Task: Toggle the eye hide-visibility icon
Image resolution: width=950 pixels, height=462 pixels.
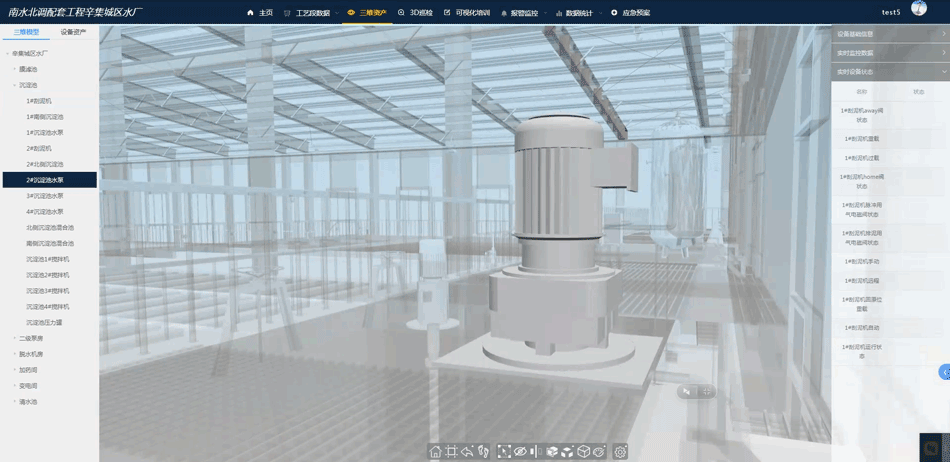Action: point(520,452)
